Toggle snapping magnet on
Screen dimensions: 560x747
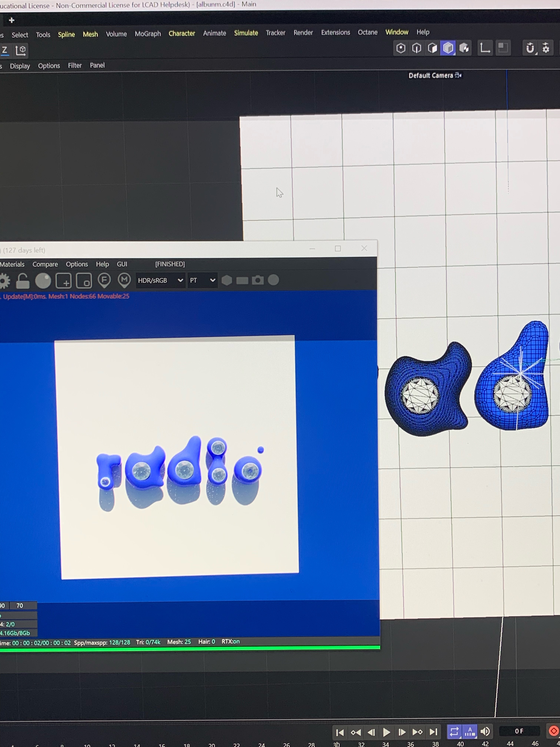click(x=530, y=48)
